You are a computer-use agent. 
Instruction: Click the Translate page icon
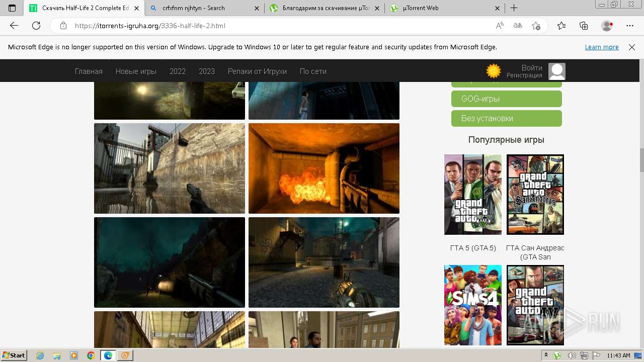click(x=518, y=26)
